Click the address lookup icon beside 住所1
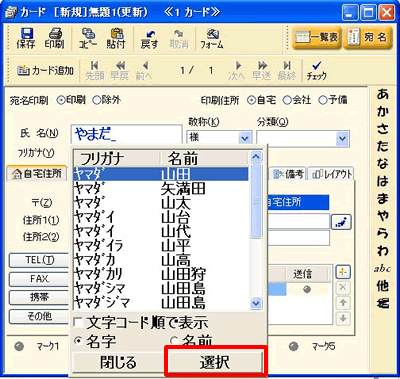400x379 pixels. pyautogui.click(x=341, y=222)
